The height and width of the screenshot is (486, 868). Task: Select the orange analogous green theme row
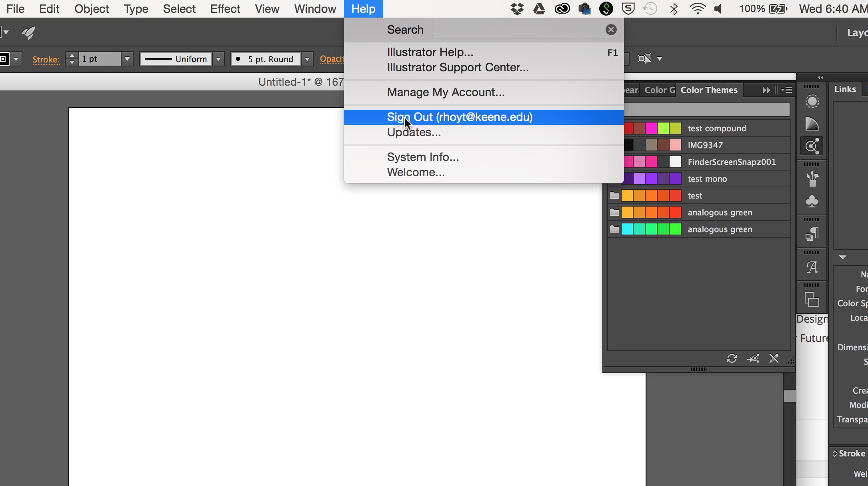[699, 212]
